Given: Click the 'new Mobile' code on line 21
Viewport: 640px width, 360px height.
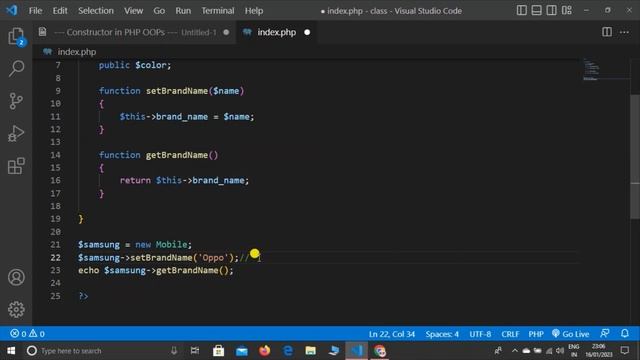Looking at the screenshot, I should [x=161, y=244].
